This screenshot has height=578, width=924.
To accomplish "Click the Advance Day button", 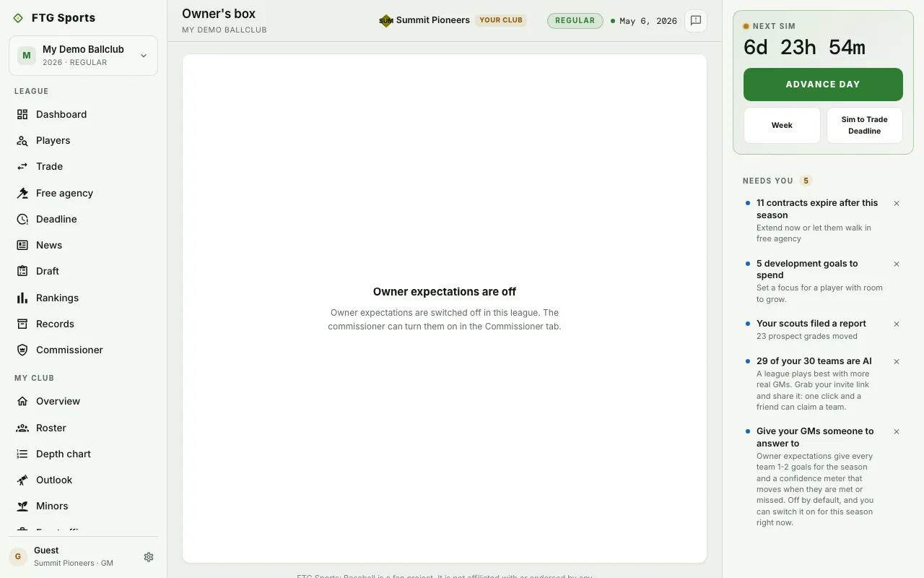I will (823, 85).
